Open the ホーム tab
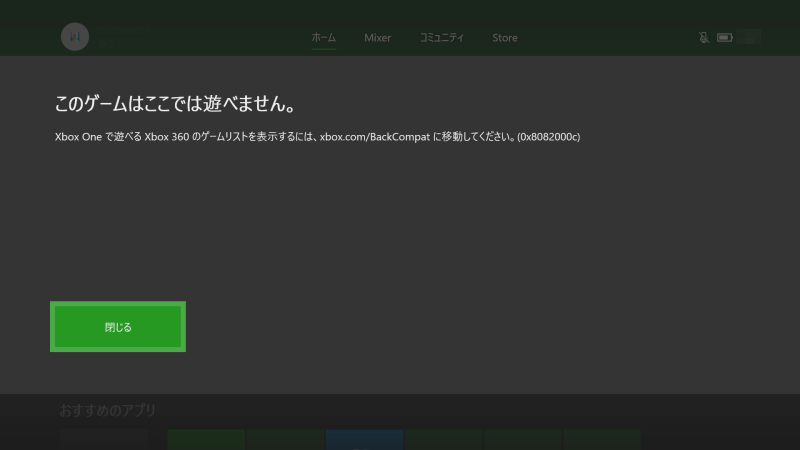800x450 pixels. coord(323,38)
